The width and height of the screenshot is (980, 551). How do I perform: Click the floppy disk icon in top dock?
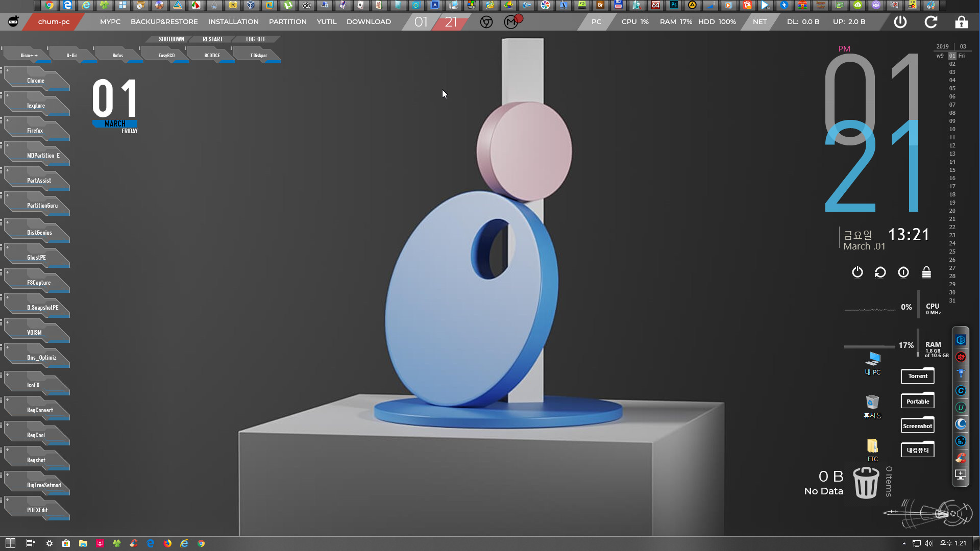619,5
